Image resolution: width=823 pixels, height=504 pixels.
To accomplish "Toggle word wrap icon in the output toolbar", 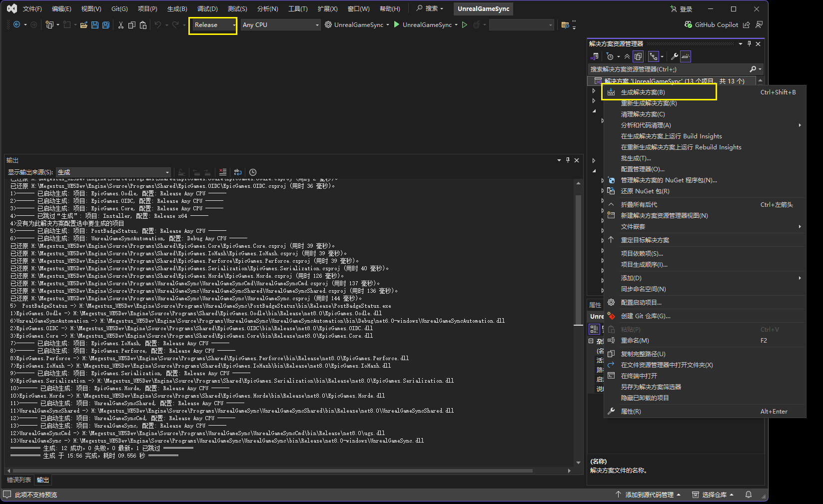I will tap(238, 172).
